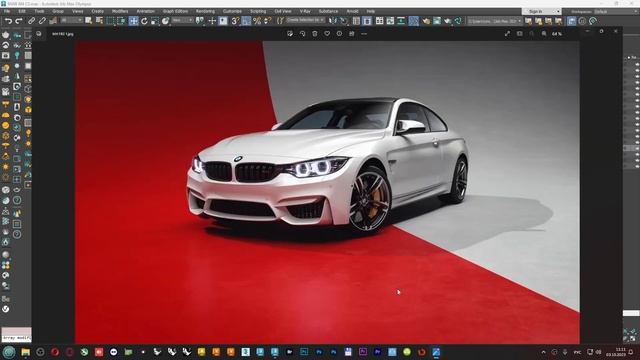Screen dimensions: 640x360
Task: Open the Use Pivot Point Center flyout
Action: point(200,21)
